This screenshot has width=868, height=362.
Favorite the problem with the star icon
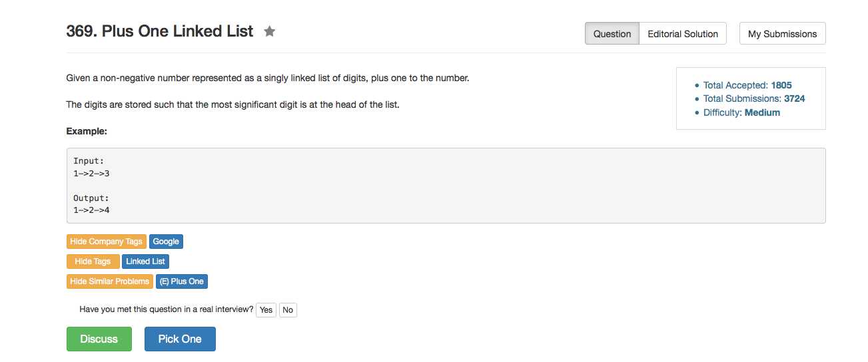pyautogui.click(x=269, y=31)
